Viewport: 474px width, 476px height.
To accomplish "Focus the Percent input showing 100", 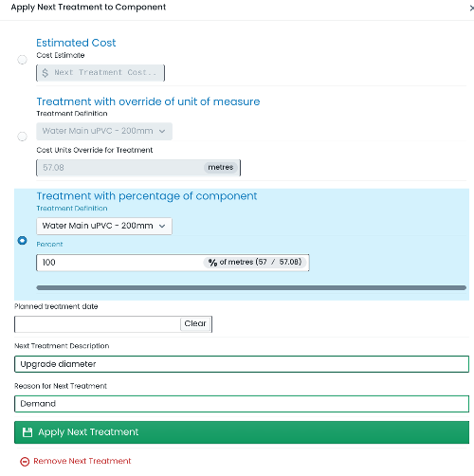I will 120,263.
